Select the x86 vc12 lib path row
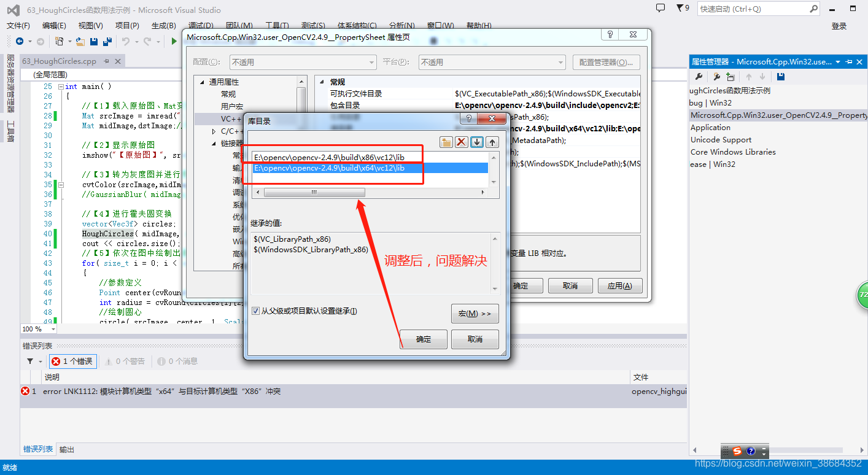 tap(371, 157)
